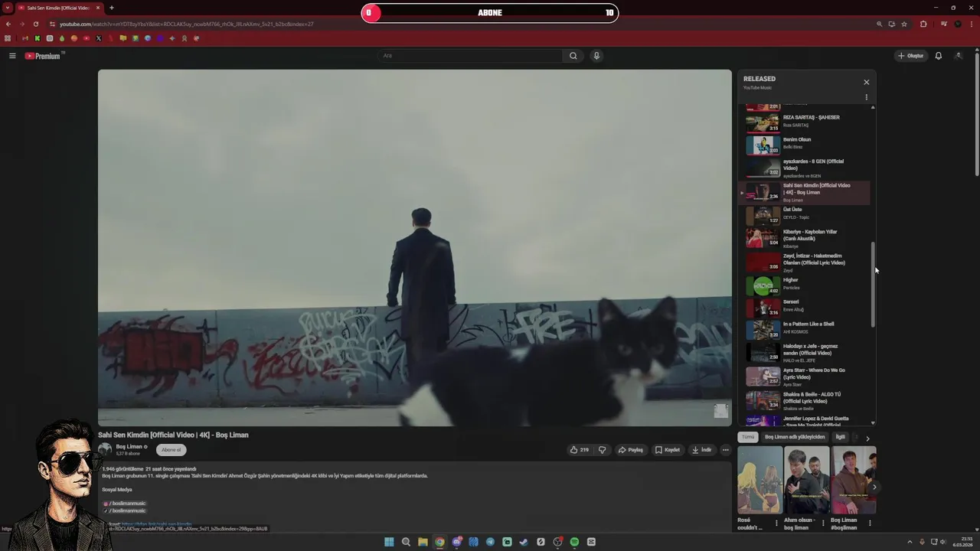The width and height of the screenshot is (980, 551).
Task: Open options for 'Rosé couldn't' Short
Action: pyautogui.click(x=776, y=523)
